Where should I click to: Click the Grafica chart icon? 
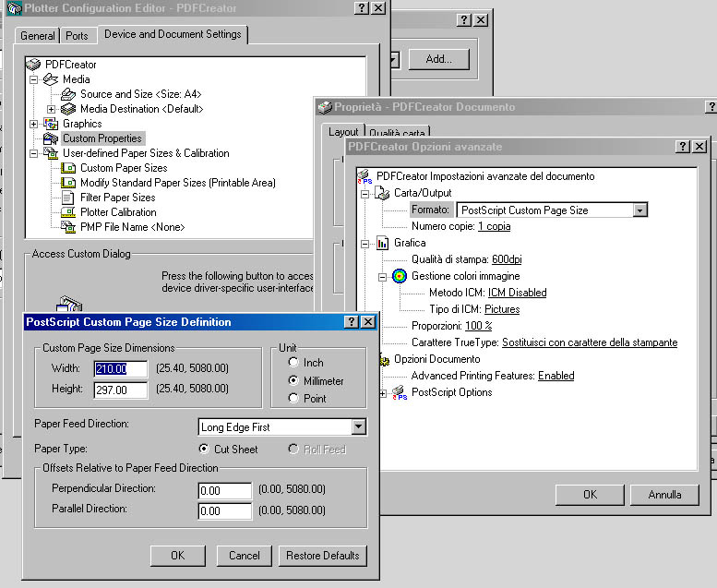click(x=382, y=243)
